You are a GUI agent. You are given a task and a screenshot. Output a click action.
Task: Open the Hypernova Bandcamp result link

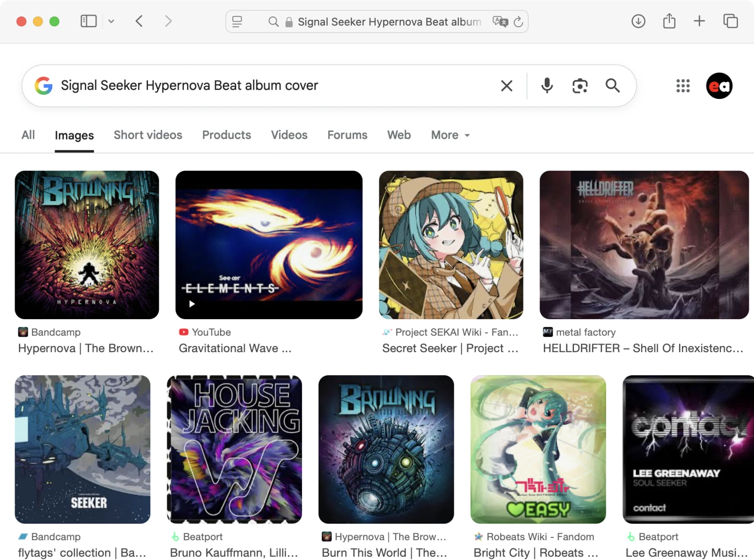click(x=86, y=348)
